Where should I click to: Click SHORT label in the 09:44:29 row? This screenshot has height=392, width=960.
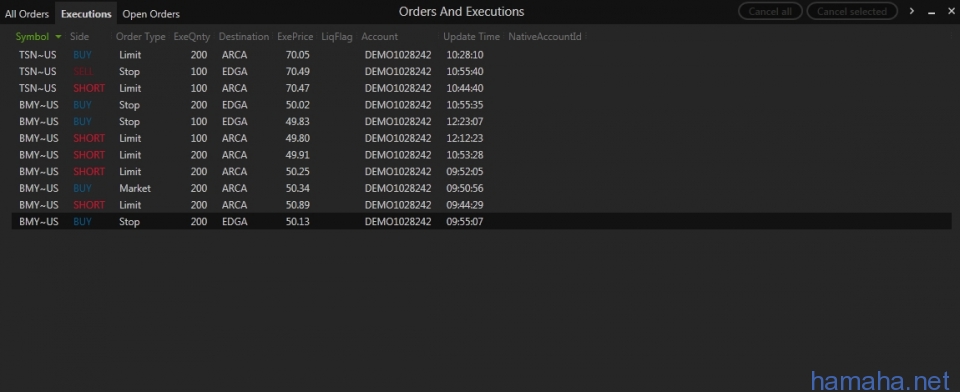tap(89, 205)
